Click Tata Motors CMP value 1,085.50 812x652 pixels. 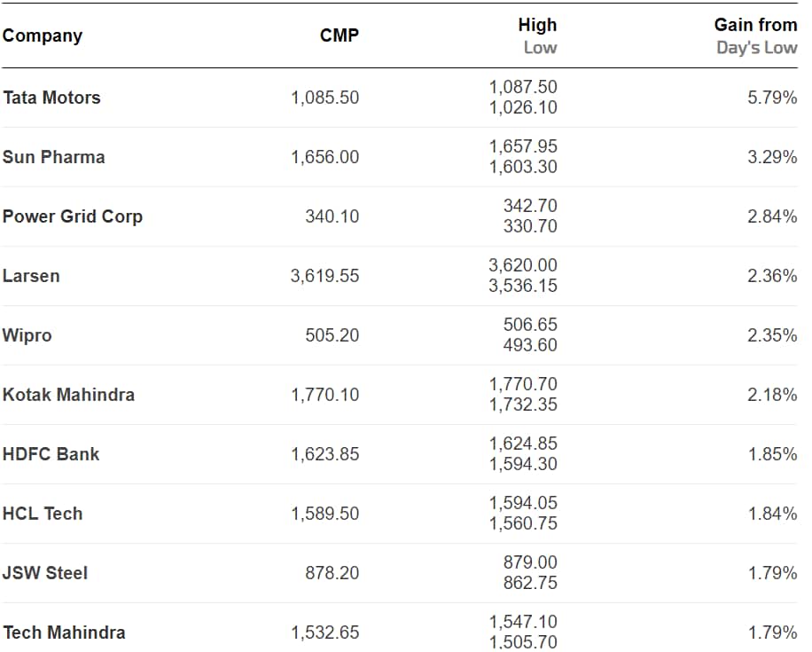pyautogui.click(x=324, y=98)
